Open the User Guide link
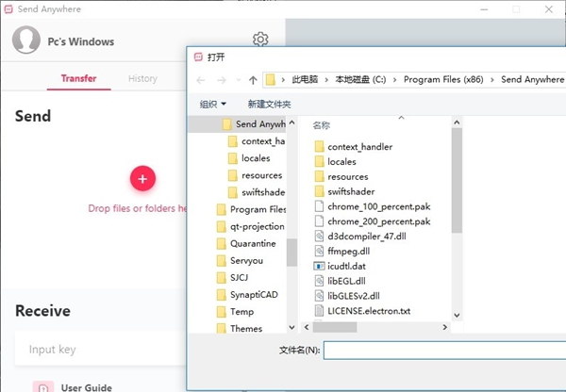 (x=86, y=387)
